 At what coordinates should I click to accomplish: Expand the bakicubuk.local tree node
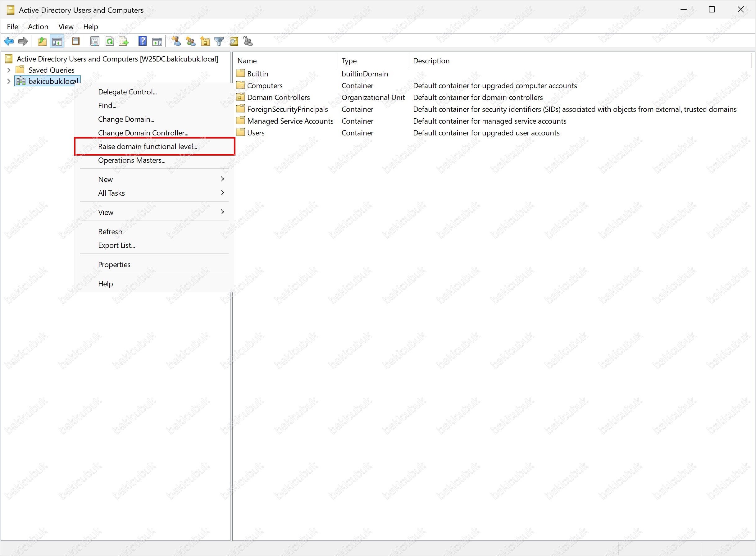point(9,81)
